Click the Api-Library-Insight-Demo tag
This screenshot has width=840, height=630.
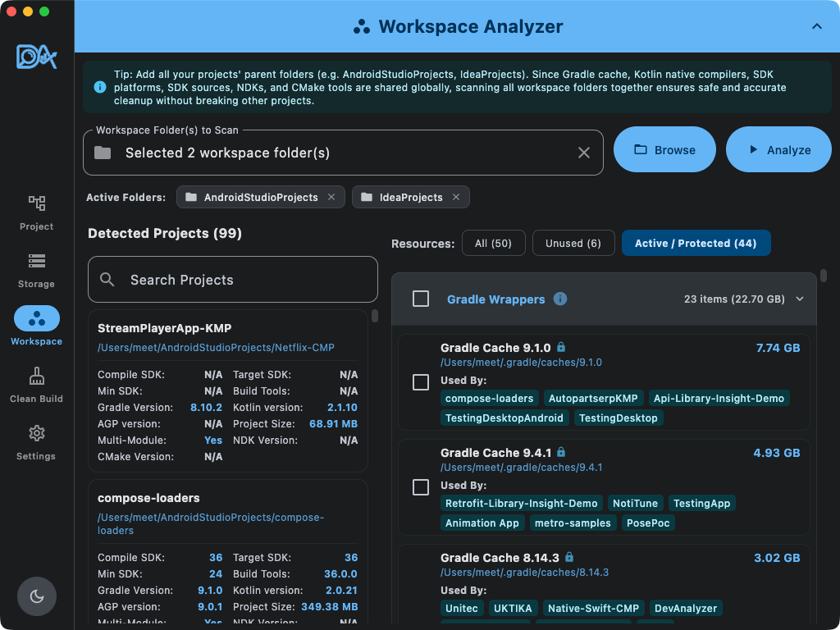[719, 399]
